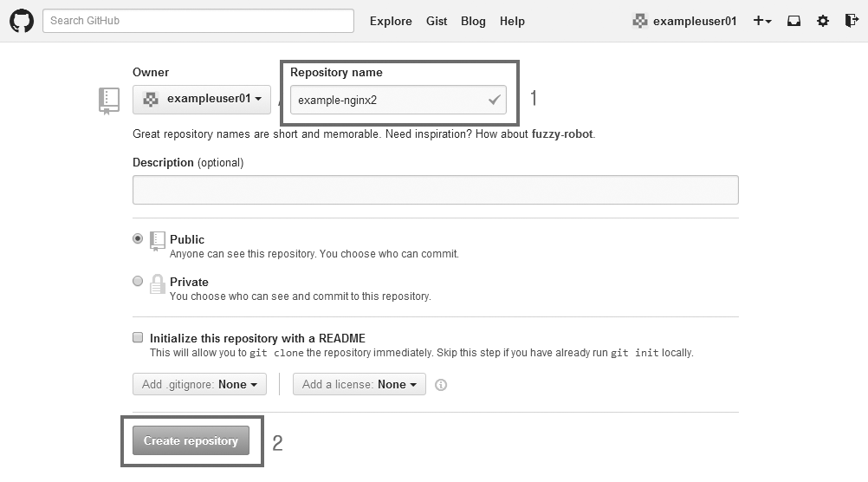The width and height of the screenshot is (868, 482).
Task: Click the license info icon
Action: point(441,385)
